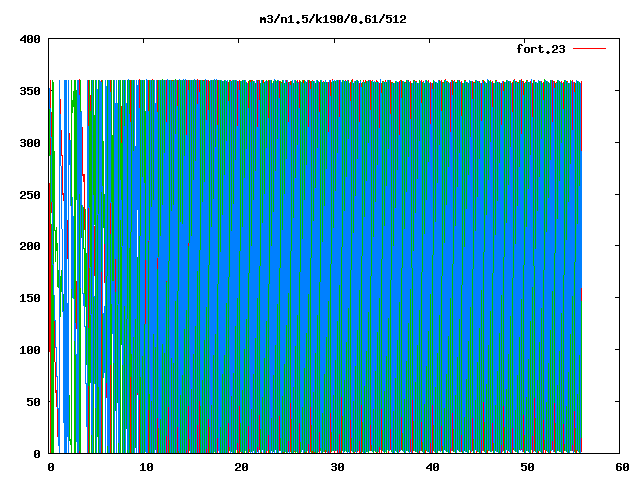This screenshot has height=480, width=640.
Task: Click the y-axis label 200
Action: pos(30,246)
